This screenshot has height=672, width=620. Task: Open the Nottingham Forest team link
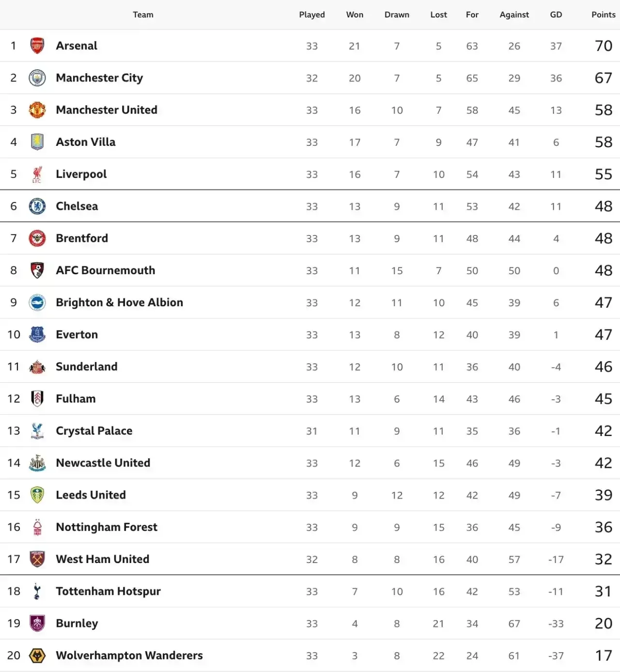point(107,527)
